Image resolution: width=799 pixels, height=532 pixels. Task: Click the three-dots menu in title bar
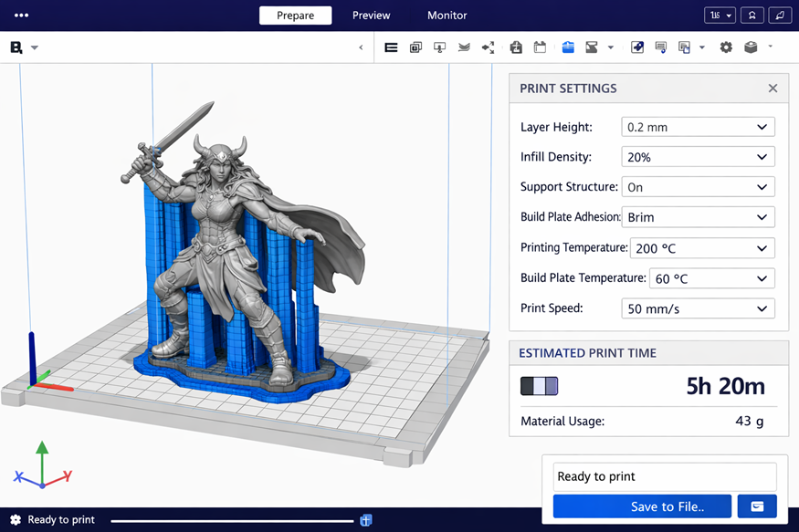coord(22,16)
